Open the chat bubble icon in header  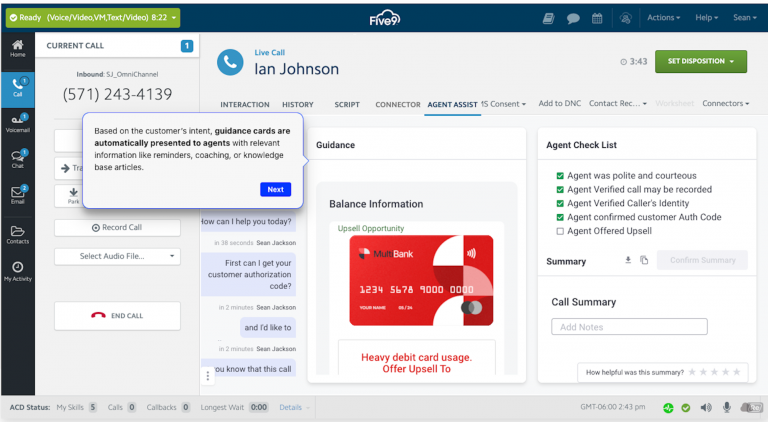[x=573, y=18]
